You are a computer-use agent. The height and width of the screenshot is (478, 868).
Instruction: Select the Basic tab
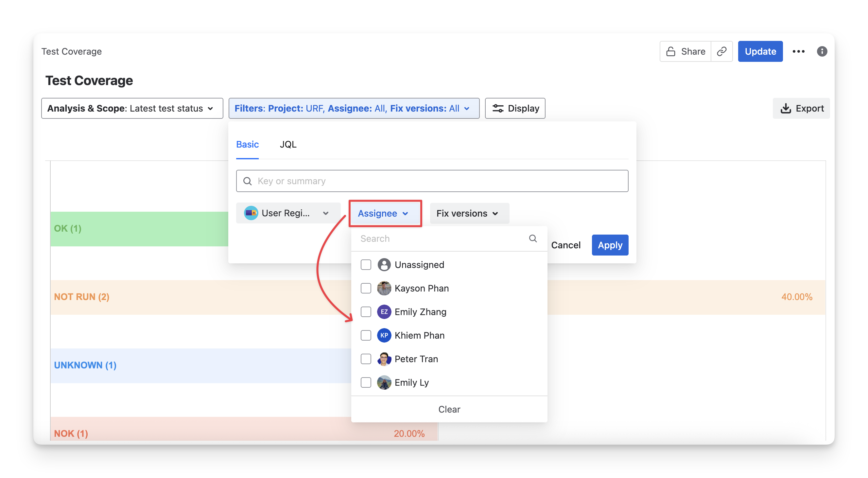[x=247, y=144]
